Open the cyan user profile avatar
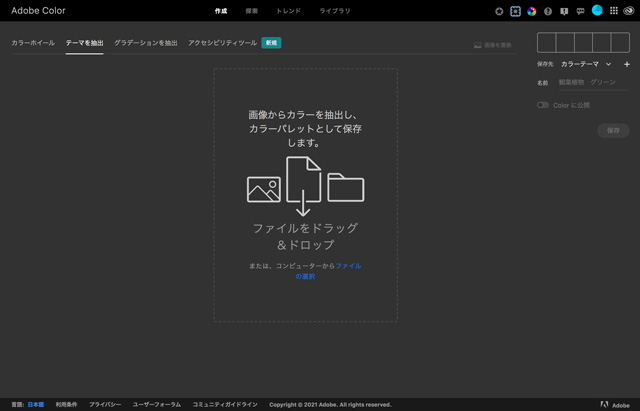Screen dimensions: 640x411 coord(597,10)
